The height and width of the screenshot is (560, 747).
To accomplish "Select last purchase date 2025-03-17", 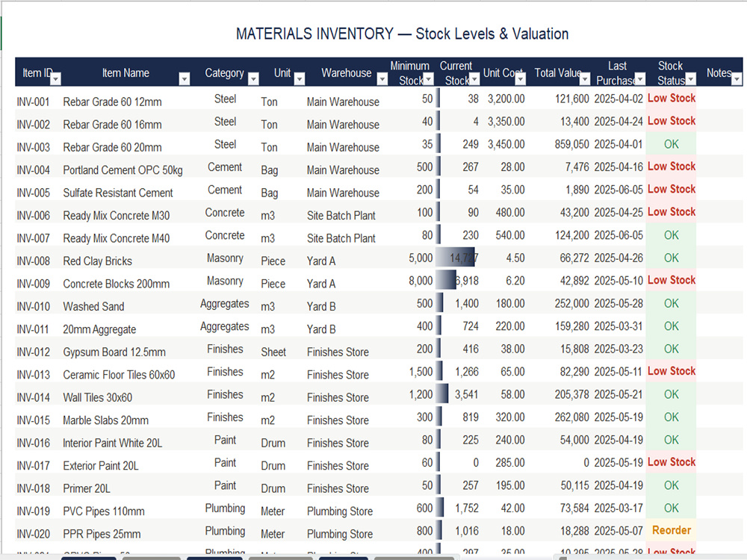I will (619, 508).
